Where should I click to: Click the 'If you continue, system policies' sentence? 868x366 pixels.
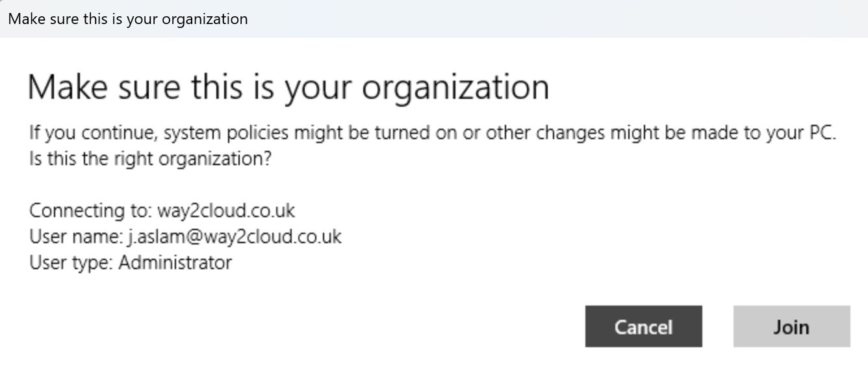(x=433, y=134)
